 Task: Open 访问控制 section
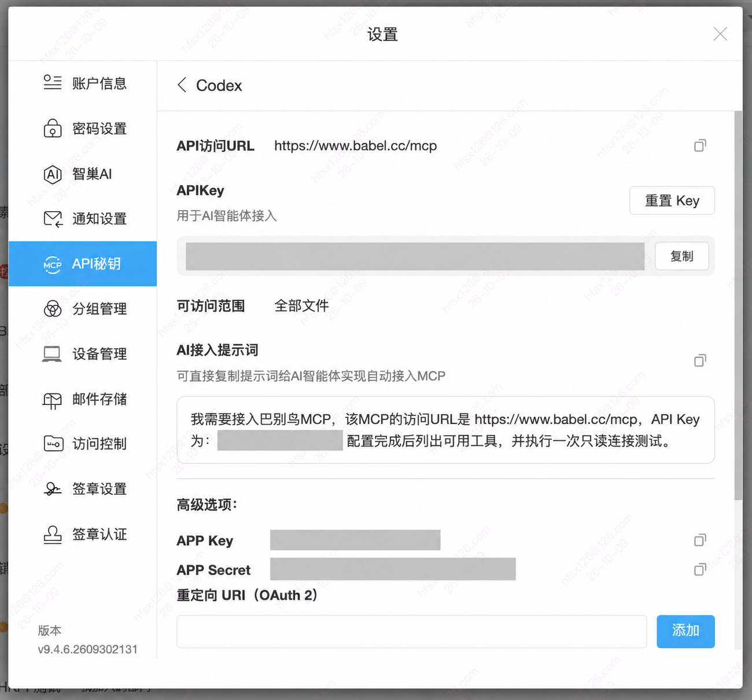click(x=83, y=444)
